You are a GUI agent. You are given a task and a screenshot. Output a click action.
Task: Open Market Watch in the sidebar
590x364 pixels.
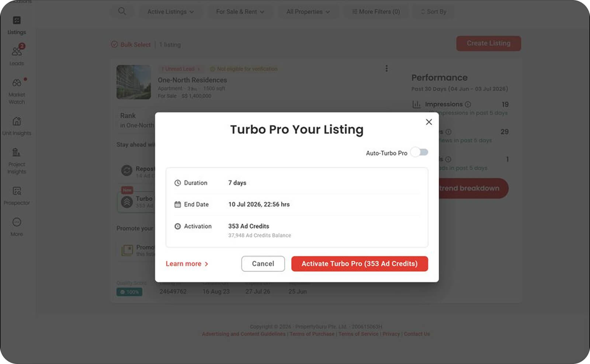pyautogui.click(x=17, y=91)
